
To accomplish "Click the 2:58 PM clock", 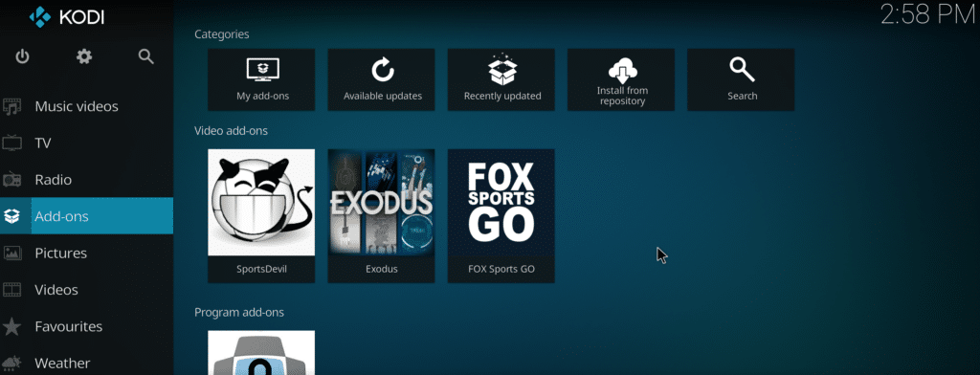I will click(928, 15).
